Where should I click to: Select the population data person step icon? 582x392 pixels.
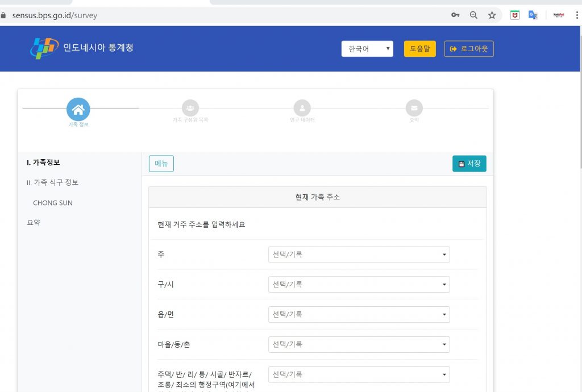click(x=302, y=107)
